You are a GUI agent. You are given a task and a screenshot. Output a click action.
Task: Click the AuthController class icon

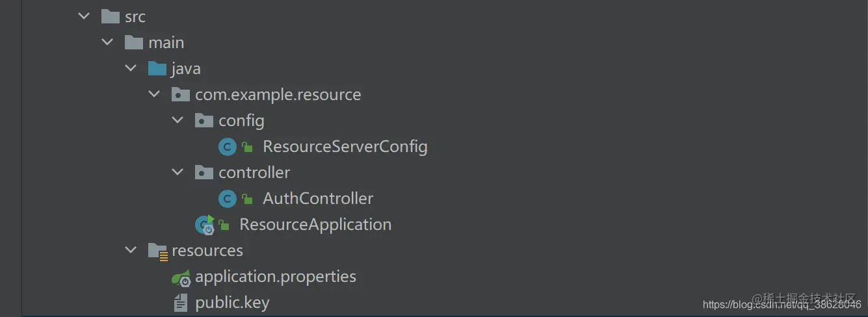227,199
